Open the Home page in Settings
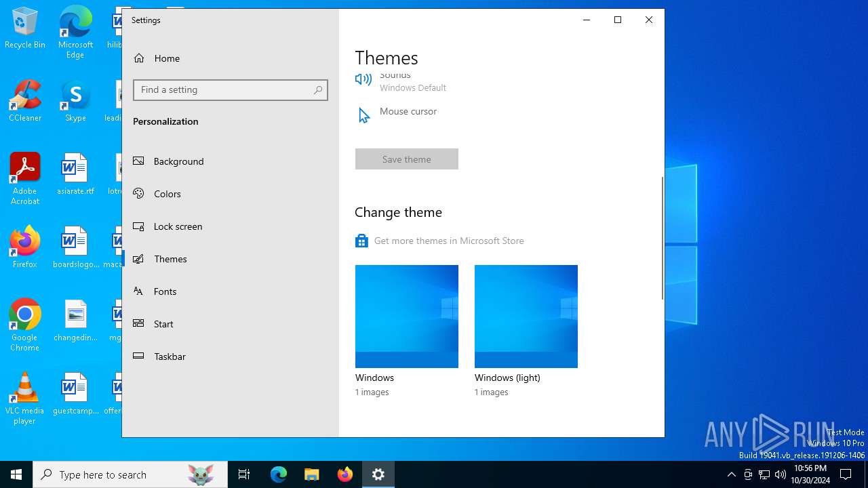 (x=231, y=58)
